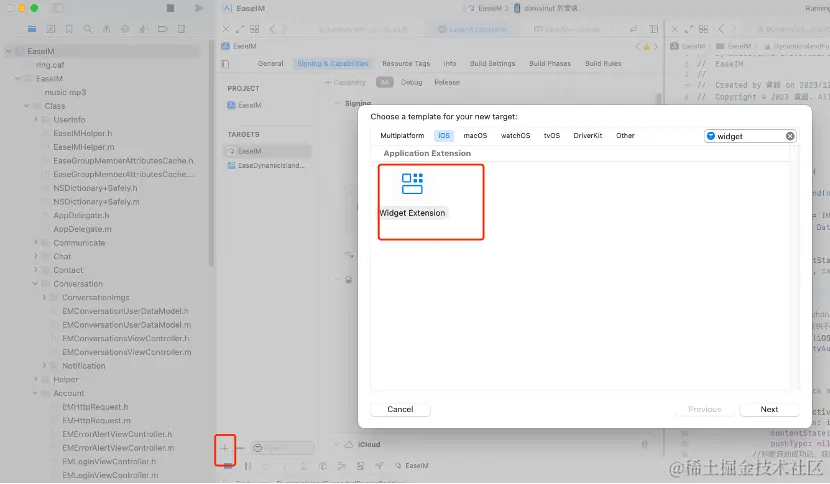Click the Previous button in dialog

click(x=705, y=409)
